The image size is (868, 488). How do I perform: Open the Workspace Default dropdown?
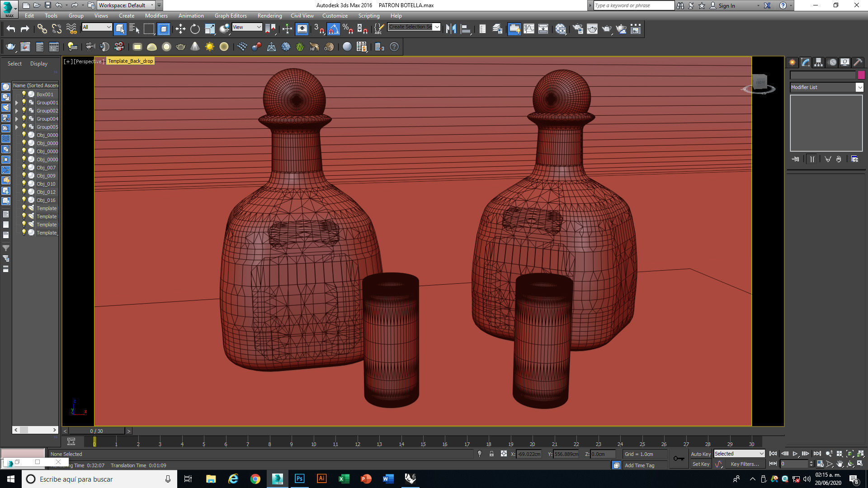coord(126,5)
